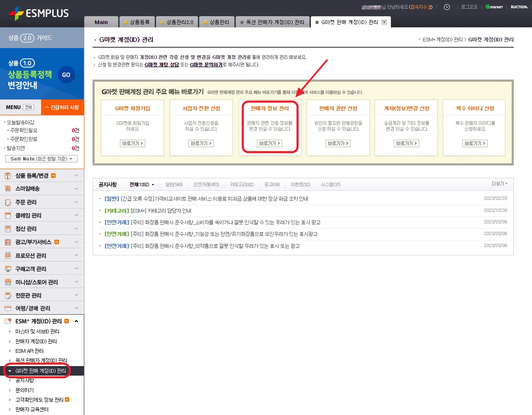Image resolution: width=532 pixels, height=415 pixels.
Task: Open 고객확인제도 정보 관리 submenu item
Action: pos(39,400)
